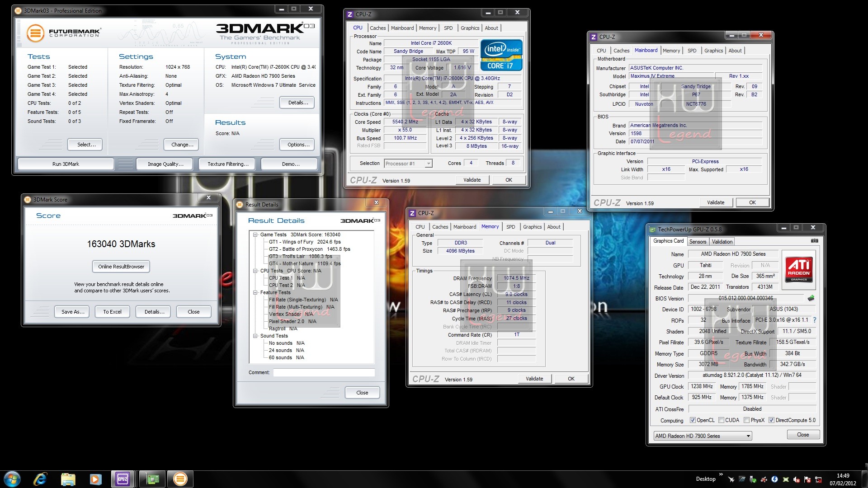Click Save As in 3DMark Score window
Screen dimensions: 868x488
[x=73, y=312]
